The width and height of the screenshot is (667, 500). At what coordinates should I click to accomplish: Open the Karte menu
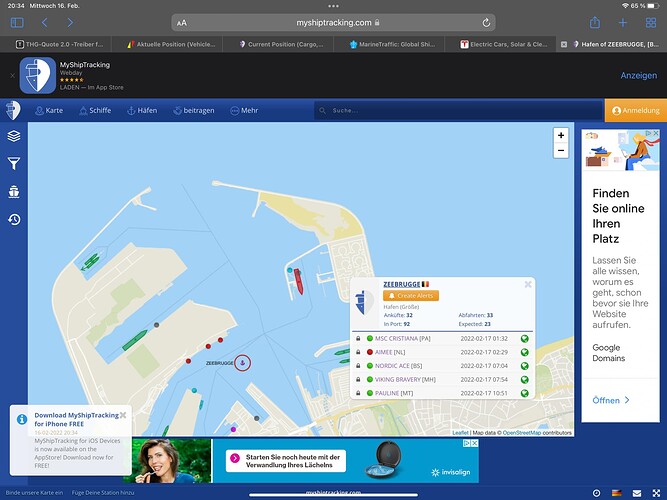click(x=49, y=111)
